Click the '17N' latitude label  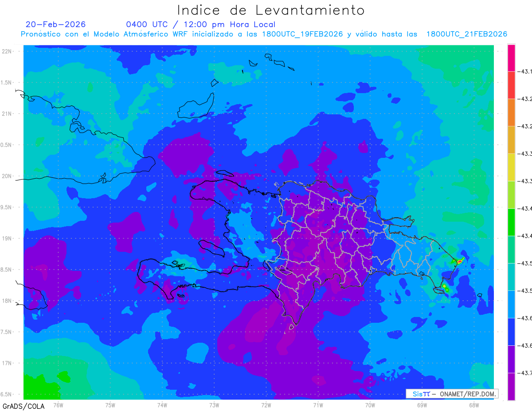tap(7, 364)
